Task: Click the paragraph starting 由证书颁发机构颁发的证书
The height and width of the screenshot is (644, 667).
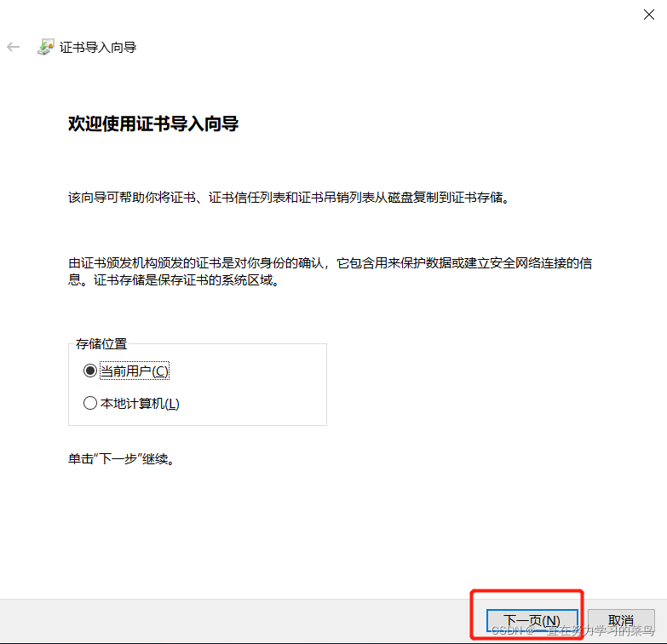Action: [x=331, y=272]
